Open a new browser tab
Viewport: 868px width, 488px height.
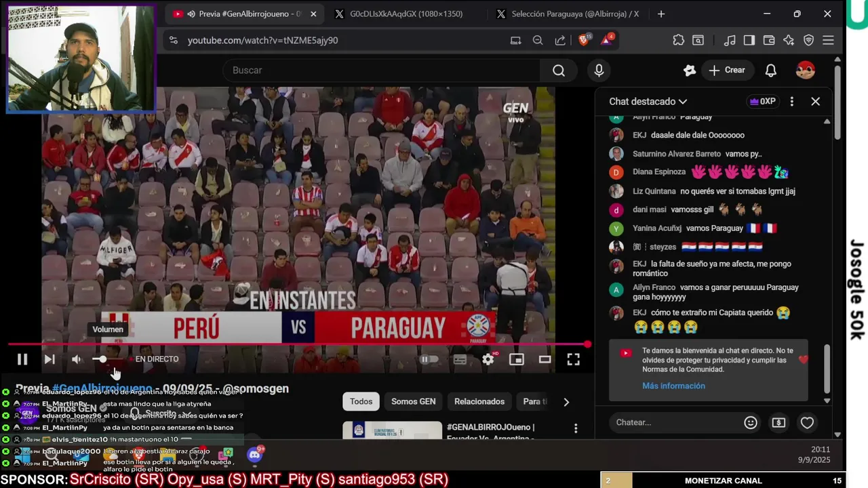pos(660,14)
